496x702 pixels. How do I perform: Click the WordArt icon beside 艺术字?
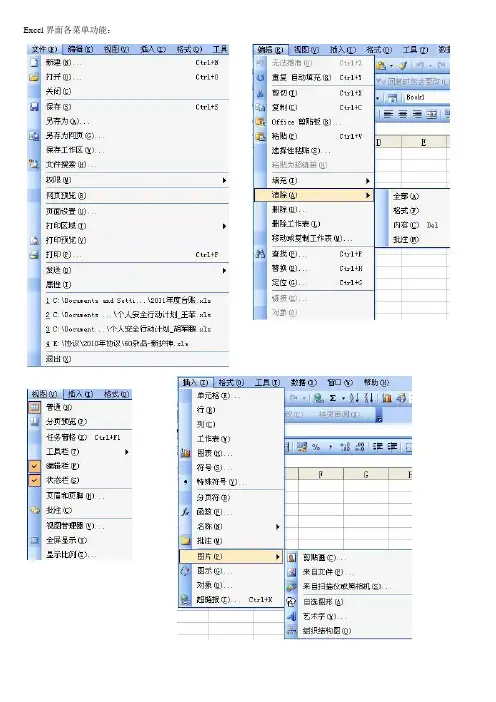point(291,616)
